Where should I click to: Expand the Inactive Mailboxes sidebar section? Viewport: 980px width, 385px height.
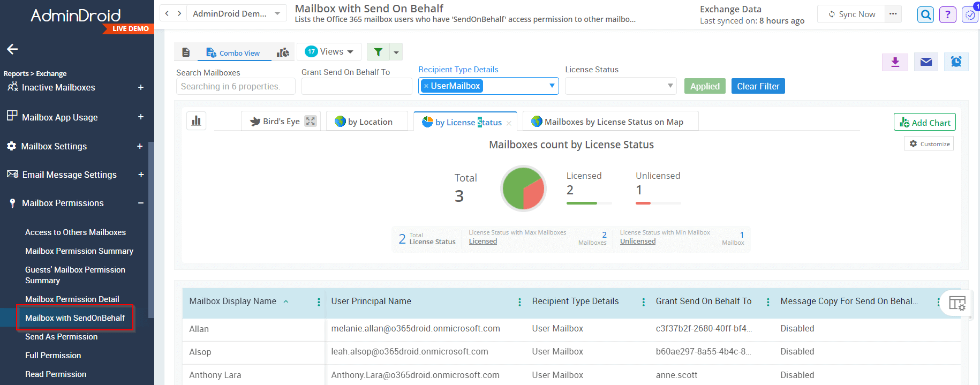tap(141, 87)
